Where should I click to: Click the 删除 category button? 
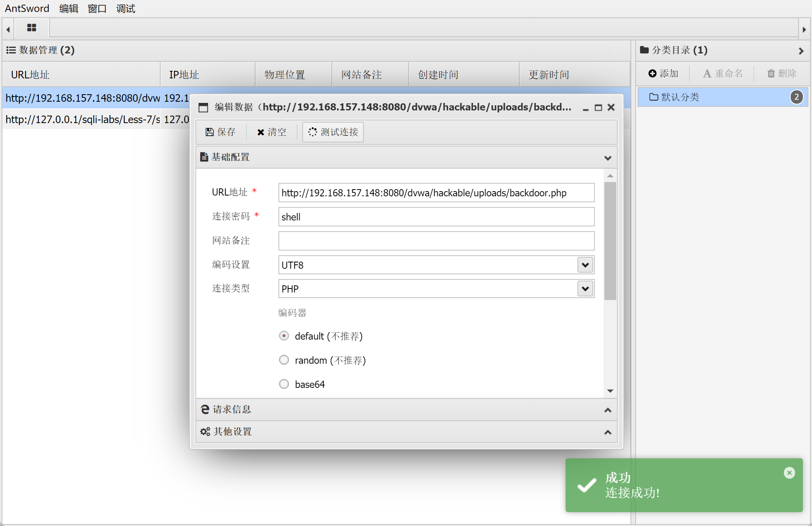(x=782, y=74)
